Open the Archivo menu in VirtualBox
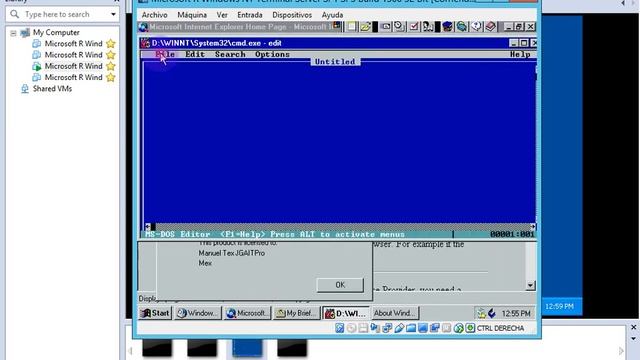This screenshot has width=640, height=360. (154, 15)
